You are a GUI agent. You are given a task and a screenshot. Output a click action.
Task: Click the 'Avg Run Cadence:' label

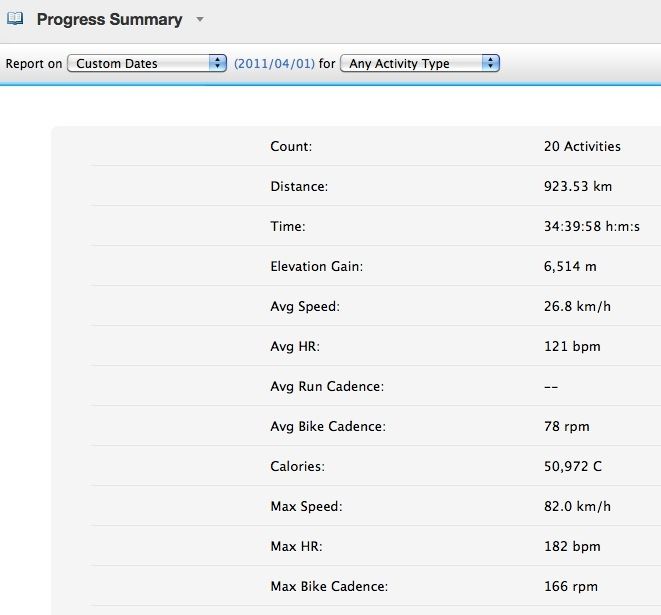click(x=327, y=387)
